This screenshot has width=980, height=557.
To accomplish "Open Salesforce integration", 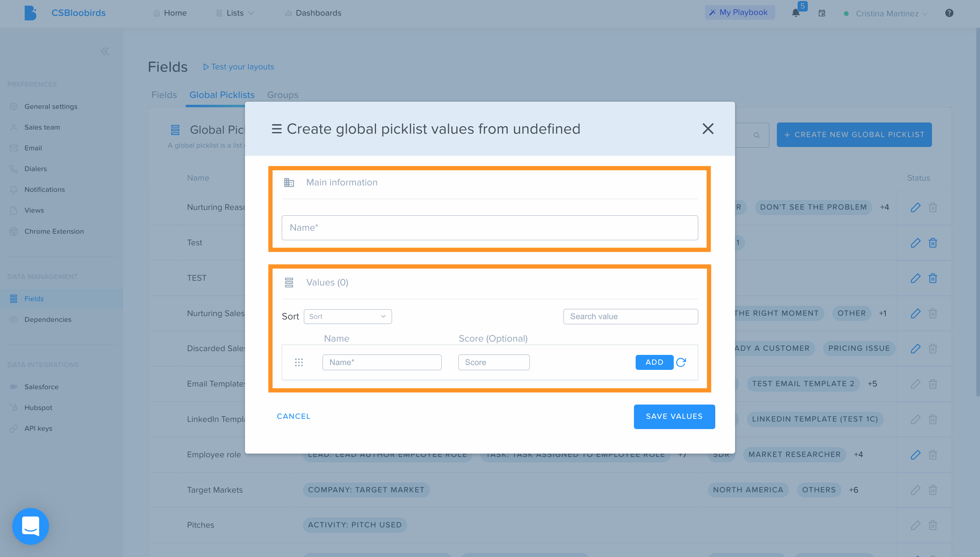I will [41, 387].
